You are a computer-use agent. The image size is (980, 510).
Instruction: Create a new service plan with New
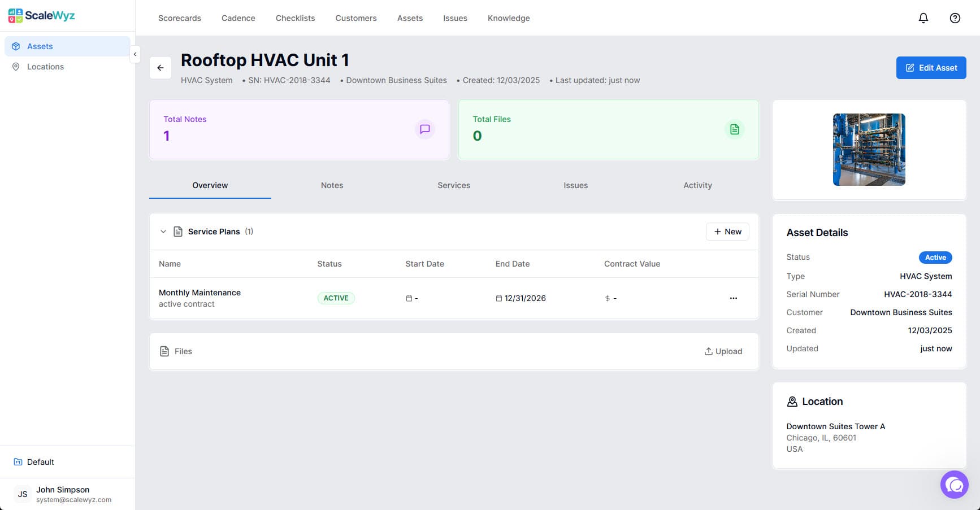tap(727, 231)
